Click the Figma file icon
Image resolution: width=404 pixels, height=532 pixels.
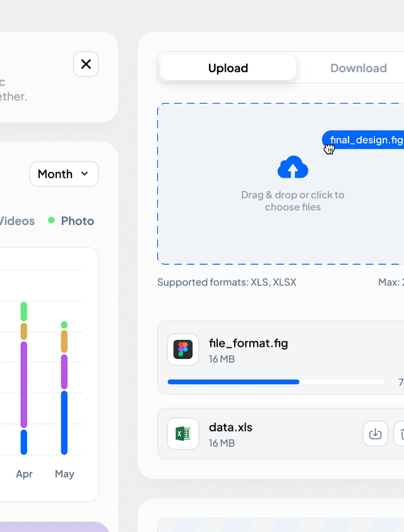183,349
